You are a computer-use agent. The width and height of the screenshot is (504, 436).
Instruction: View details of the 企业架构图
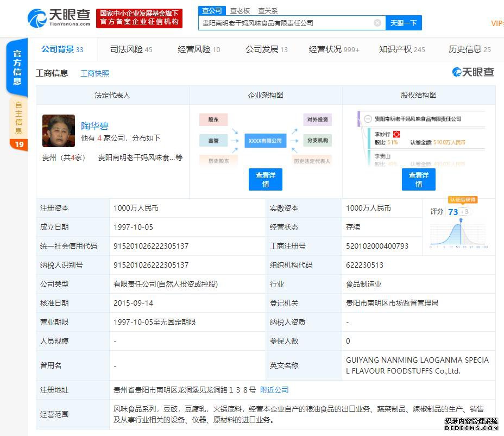pos(266,179)
